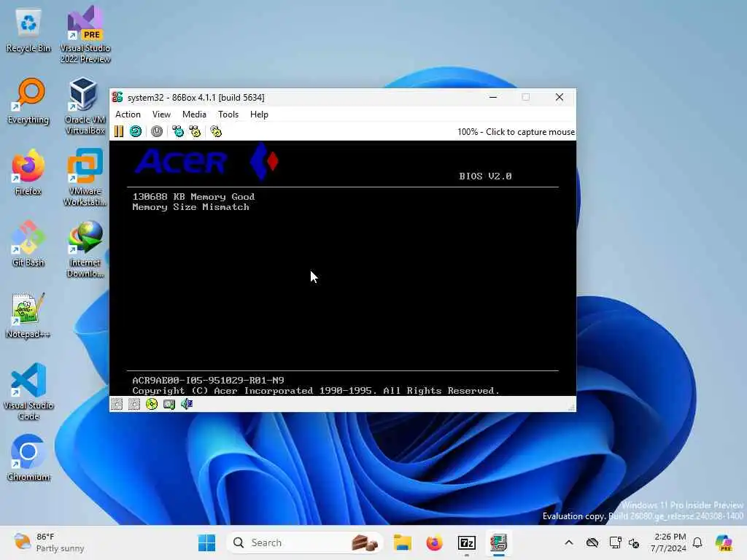Select Everything search desktop shortcut
This screenshot has height=560, width=747.
28,101
